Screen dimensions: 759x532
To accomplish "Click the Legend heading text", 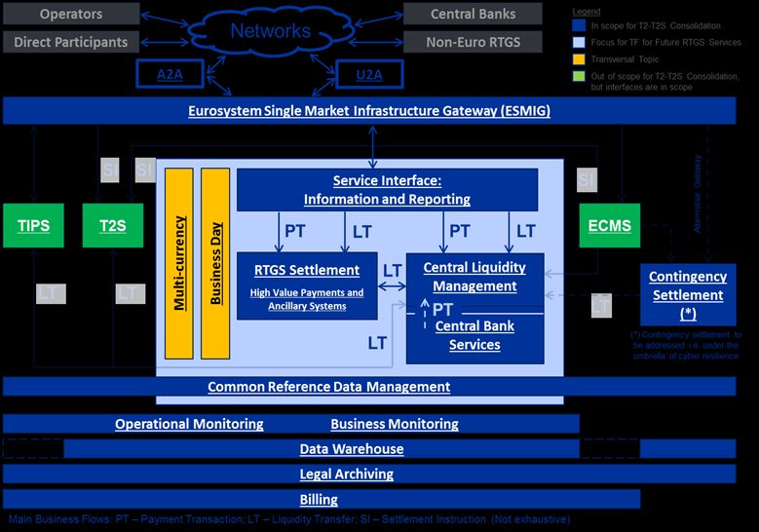I will (587, 11).
